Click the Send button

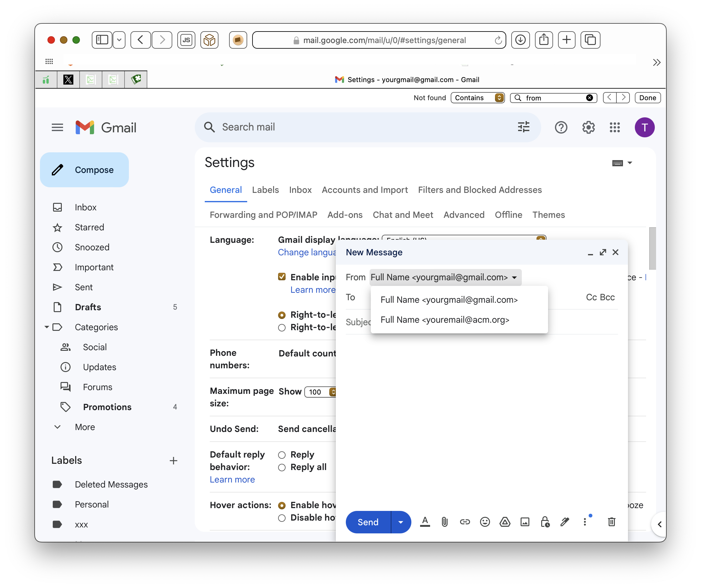point(368,522)
